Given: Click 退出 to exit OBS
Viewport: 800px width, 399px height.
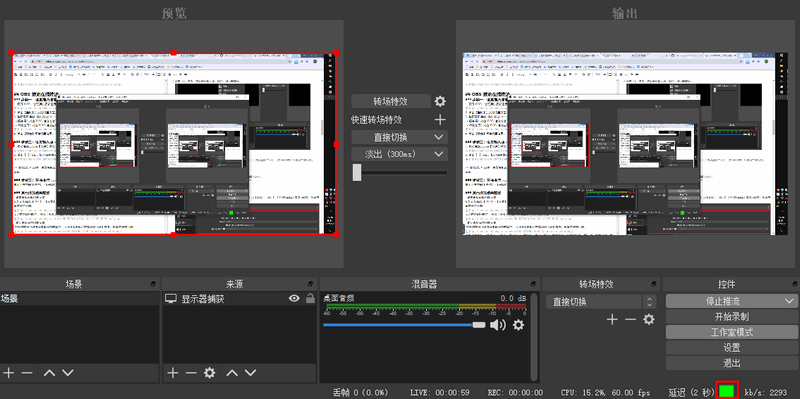Looking at the screenshot, I should tap(732, 364).
